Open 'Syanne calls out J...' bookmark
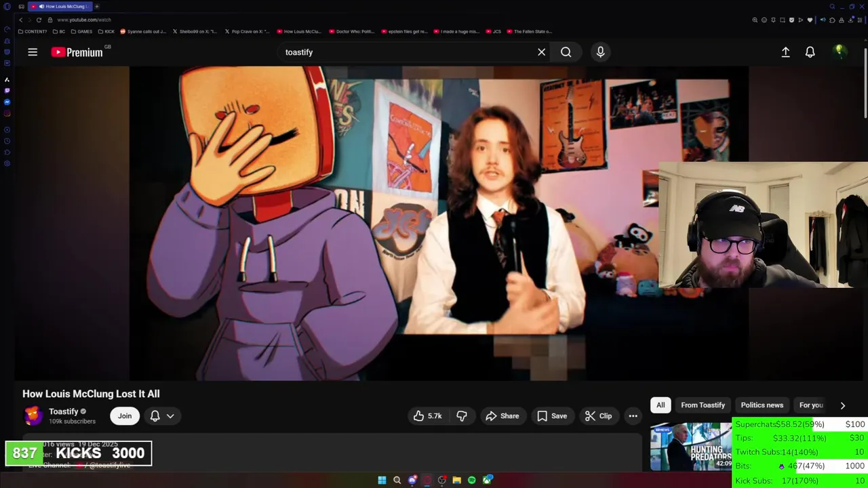This screenshot has width=868, height=488. 143,31
